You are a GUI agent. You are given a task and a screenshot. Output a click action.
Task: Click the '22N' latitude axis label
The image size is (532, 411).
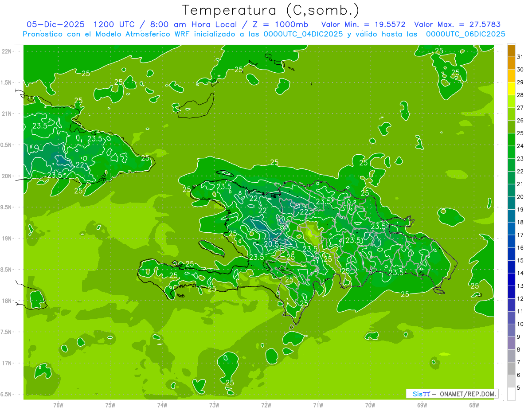click(x=8, y=51)
